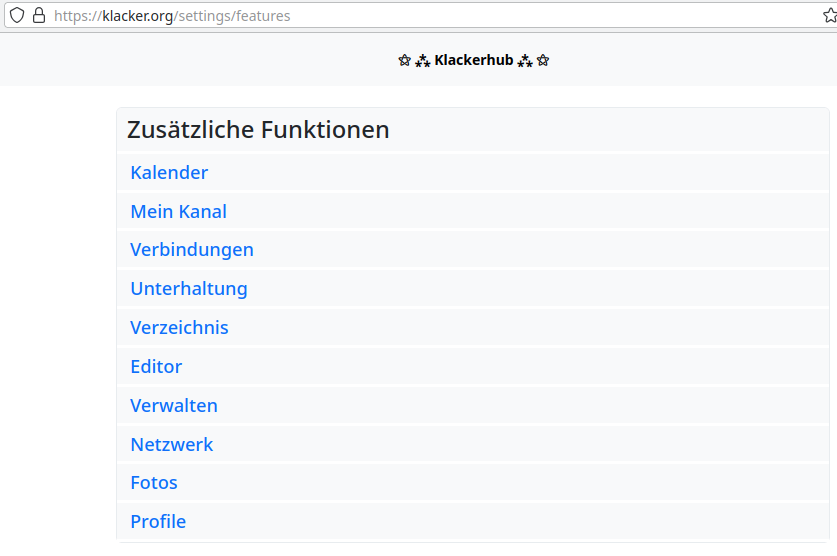
Task: Open the Kalender feature settings
Action: pyautogui.click(x=169, y=173)
